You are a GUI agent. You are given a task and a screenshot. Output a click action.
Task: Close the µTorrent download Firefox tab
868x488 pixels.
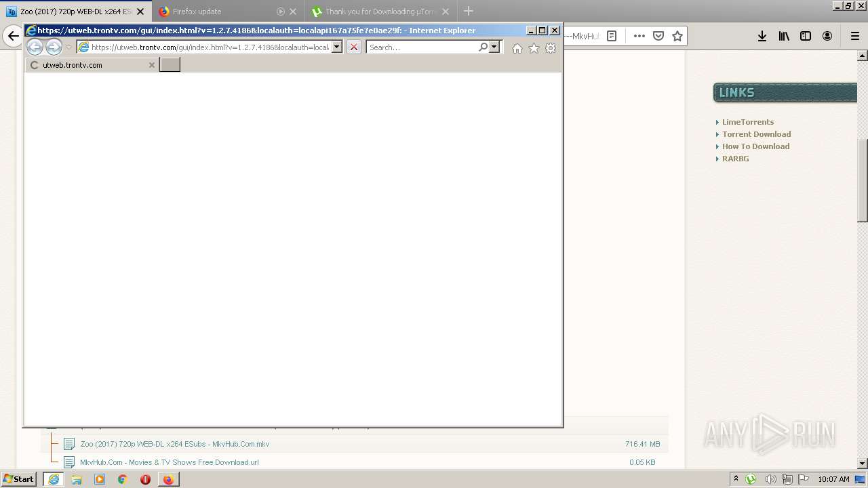pyautogui.click(x=446, y=12)
